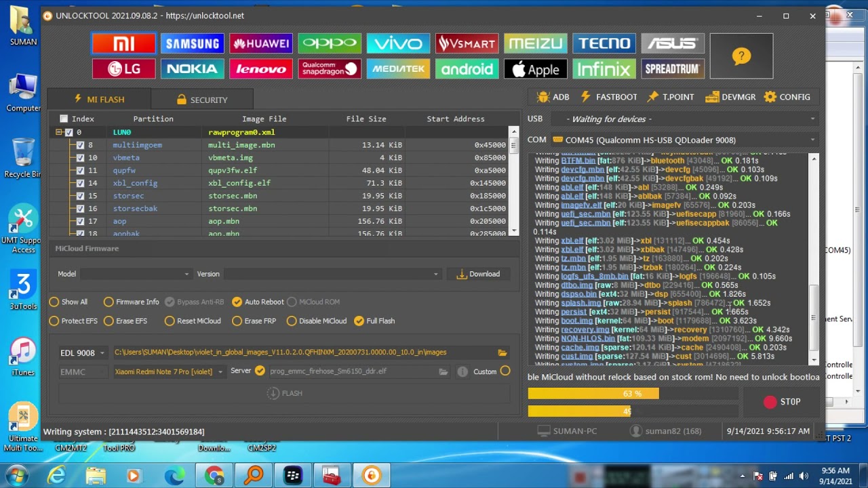Select the Custom loader radio button
This screenshot has width=868, height=488.
[505, 371]
